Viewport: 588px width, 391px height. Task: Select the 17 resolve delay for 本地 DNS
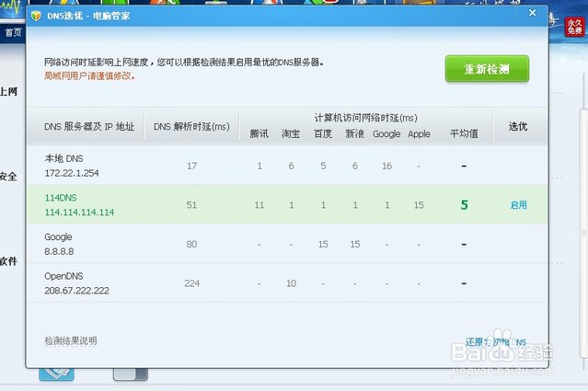(191, 166)
